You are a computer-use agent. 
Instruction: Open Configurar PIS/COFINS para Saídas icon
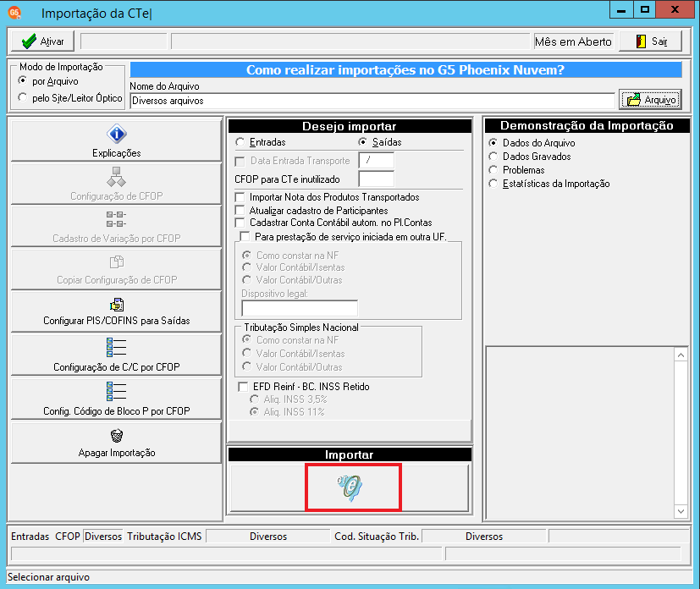click(117, 305)
